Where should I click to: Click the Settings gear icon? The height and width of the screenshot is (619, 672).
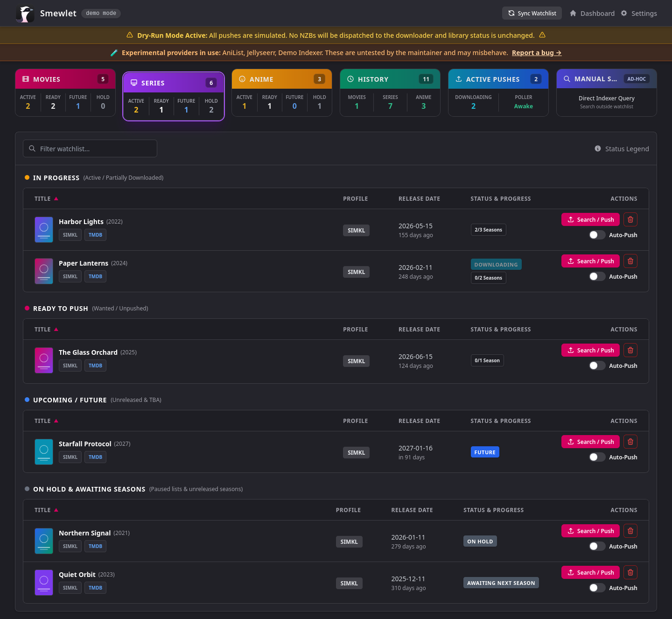point(624,13)
